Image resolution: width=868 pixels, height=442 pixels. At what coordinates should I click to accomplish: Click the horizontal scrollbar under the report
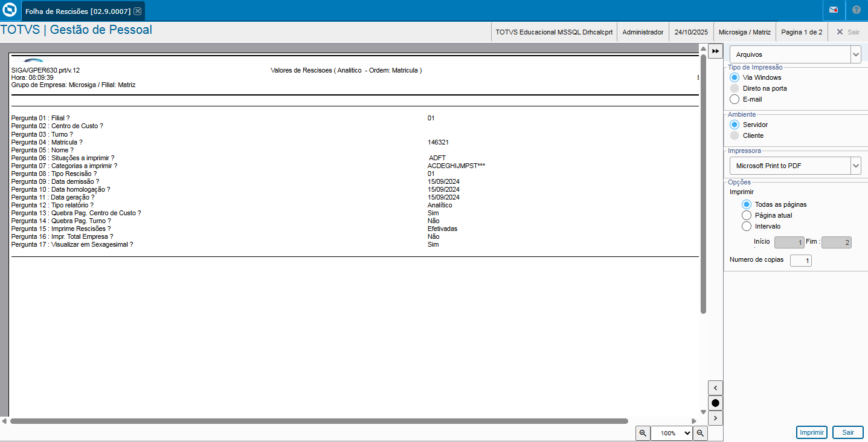(x=319, y=421)
